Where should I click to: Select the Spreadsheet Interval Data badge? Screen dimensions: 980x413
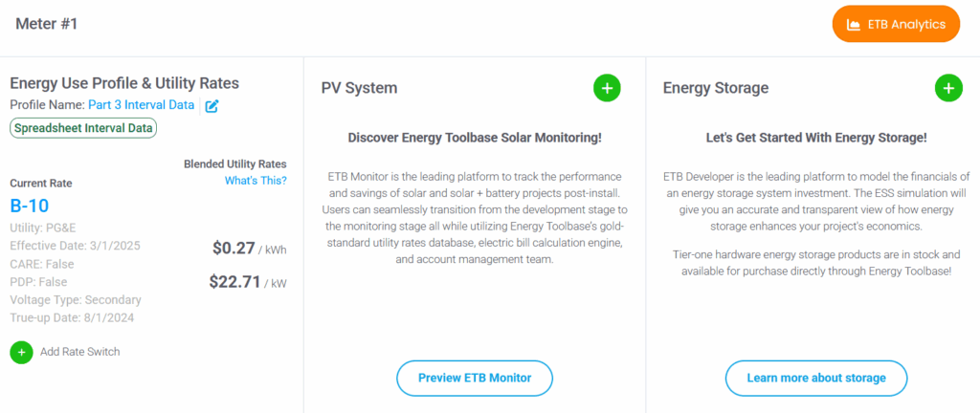coord(83,128)
